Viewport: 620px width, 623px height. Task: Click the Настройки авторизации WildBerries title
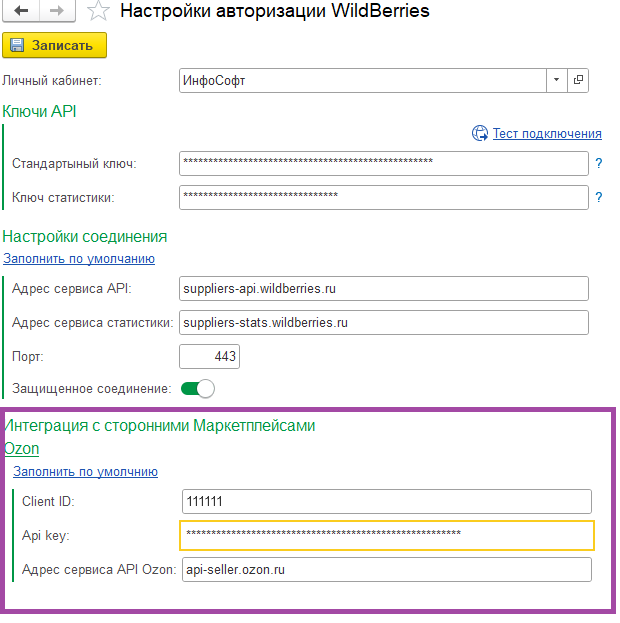point(275,11)
